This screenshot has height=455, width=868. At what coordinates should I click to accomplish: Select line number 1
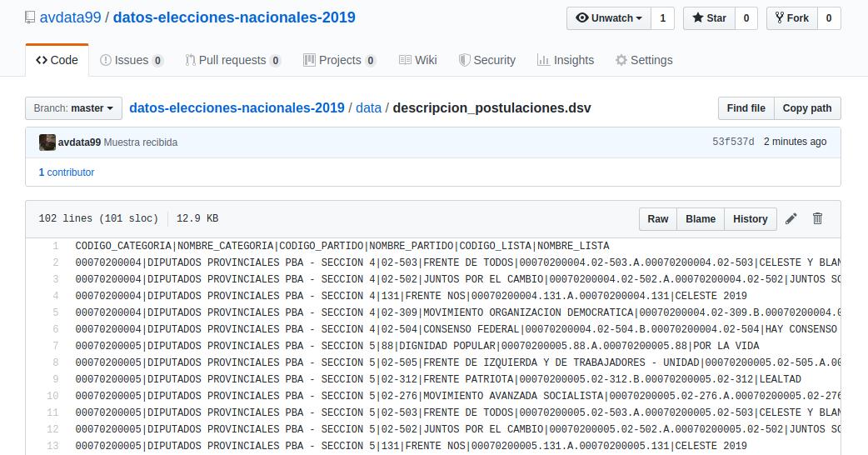[55, 246]
